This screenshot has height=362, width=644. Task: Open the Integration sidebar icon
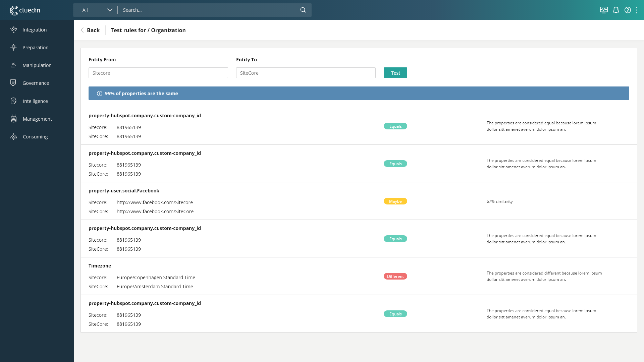(13, 29)
